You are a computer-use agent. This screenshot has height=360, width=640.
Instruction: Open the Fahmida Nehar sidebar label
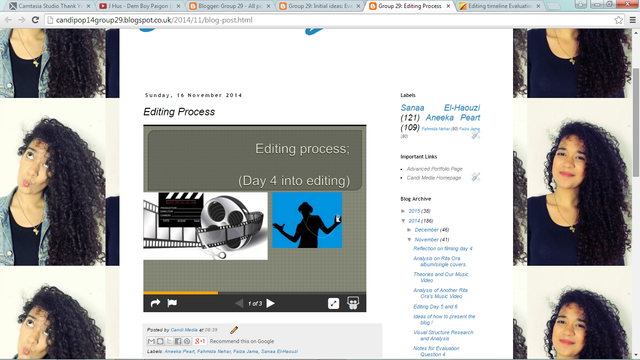click(436, 129)
